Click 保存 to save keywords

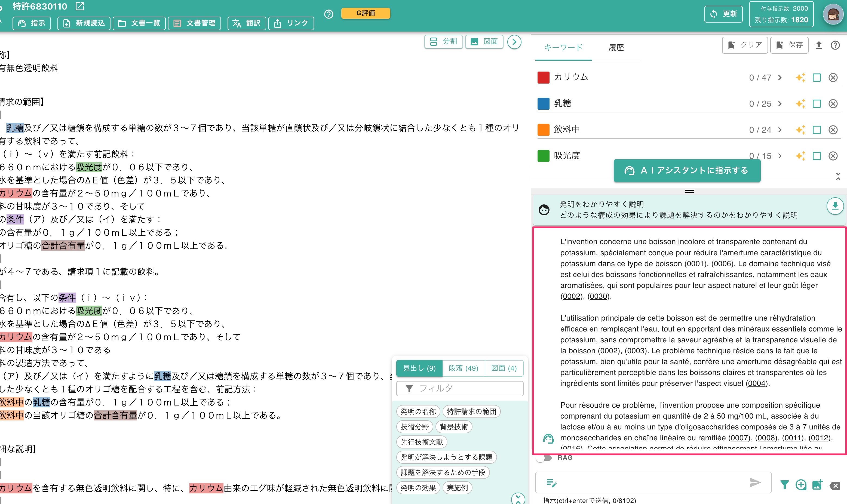coord(789,45)
